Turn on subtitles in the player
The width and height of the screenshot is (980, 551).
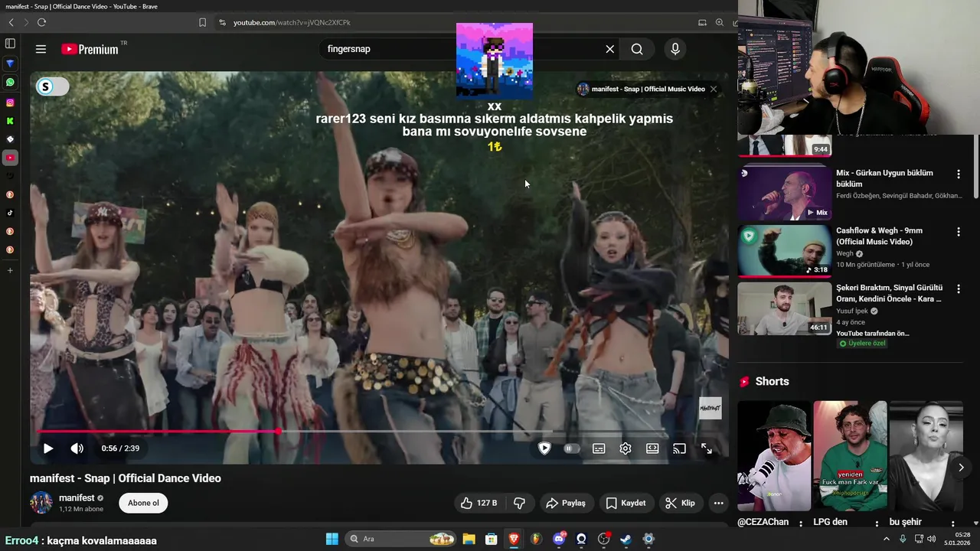coord(599,448)
